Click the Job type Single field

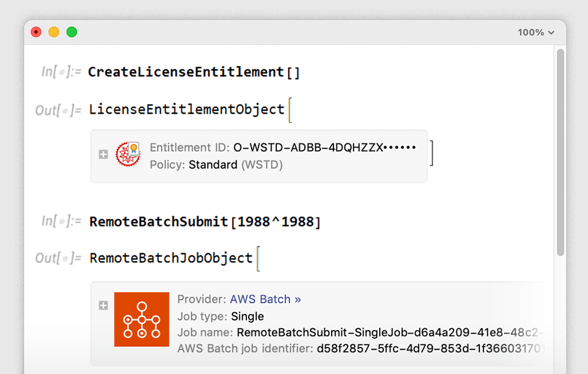click(247, 316)
